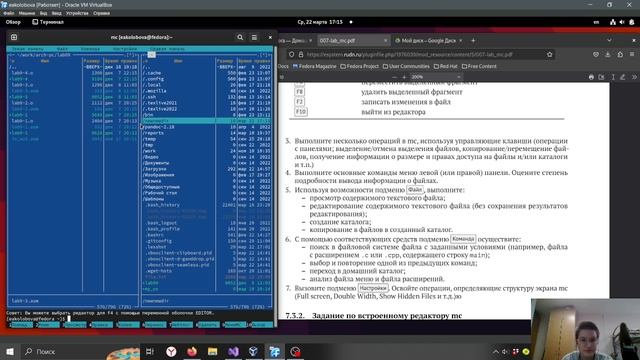Print the PDF document icon
Viewport: 640px width, 360px height.
[x=591, y=77]
